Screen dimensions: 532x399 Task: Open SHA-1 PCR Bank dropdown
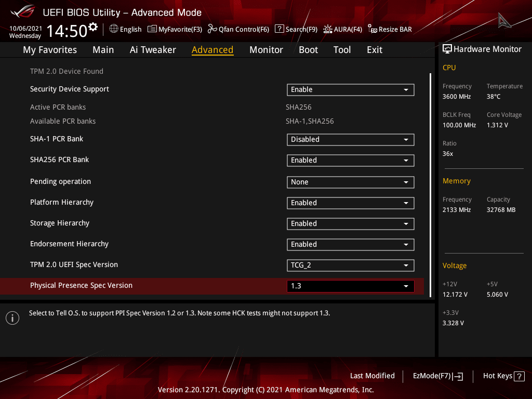coord(351,139)
